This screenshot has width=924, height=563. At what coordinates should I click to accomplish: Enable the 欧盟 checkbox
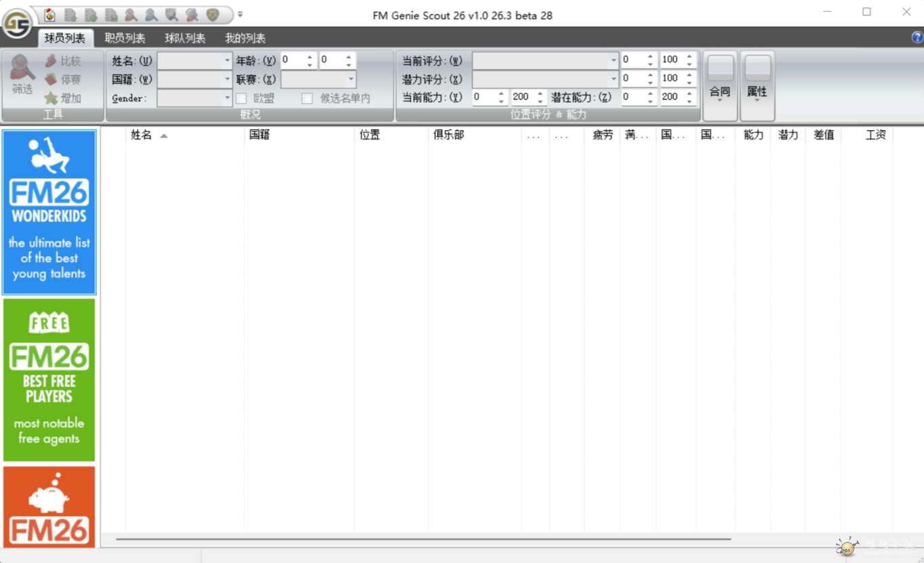[x=241, y=98]
